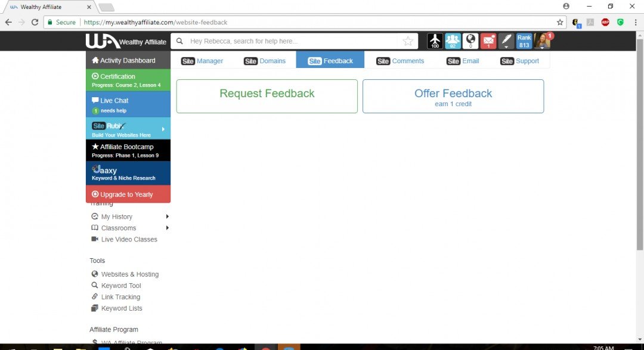Click the page vertical scrollbar
This screenshot has width=644, height=350.
pos(640,144)
